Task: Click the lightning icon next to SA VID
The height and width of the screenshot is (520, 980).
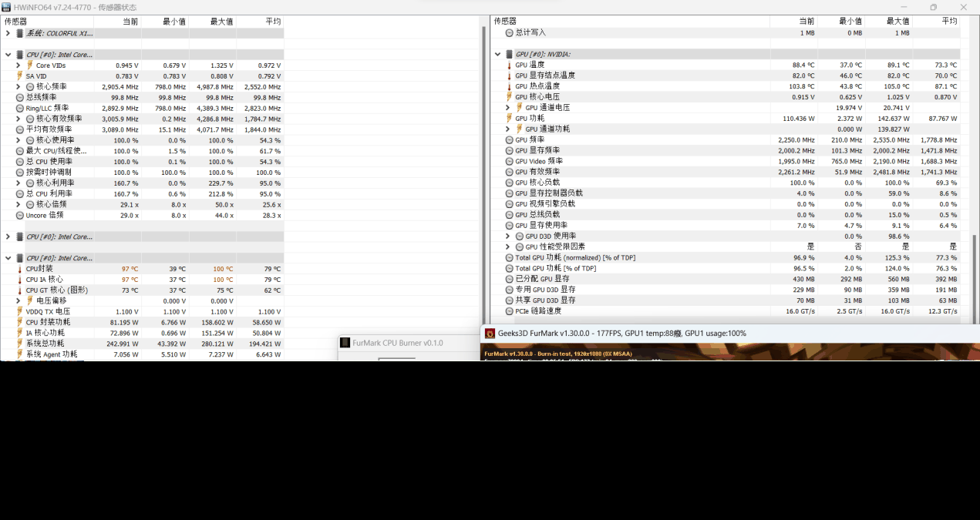Action: [x=19, y=76]
